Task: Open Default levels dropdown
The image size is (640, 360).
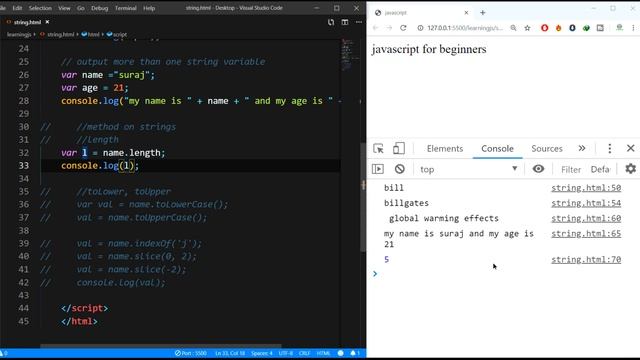Action: 600,169
